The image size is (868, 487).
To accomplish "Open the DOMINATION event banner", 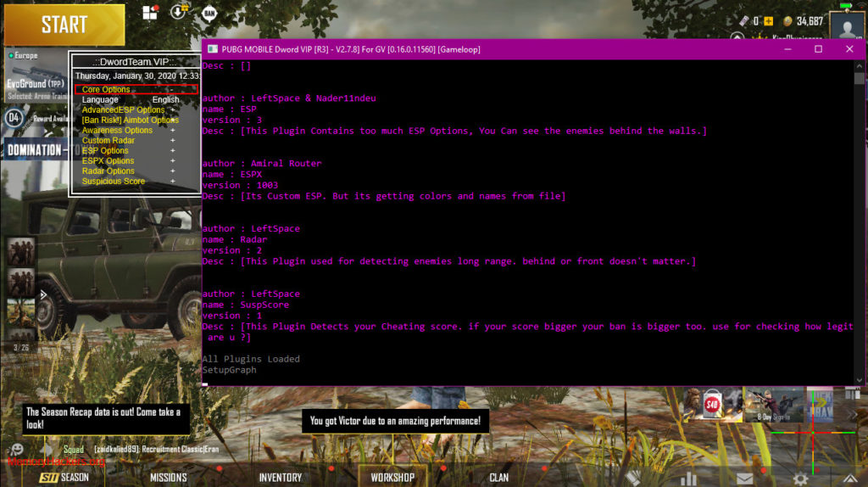I will tap(36, 149).
